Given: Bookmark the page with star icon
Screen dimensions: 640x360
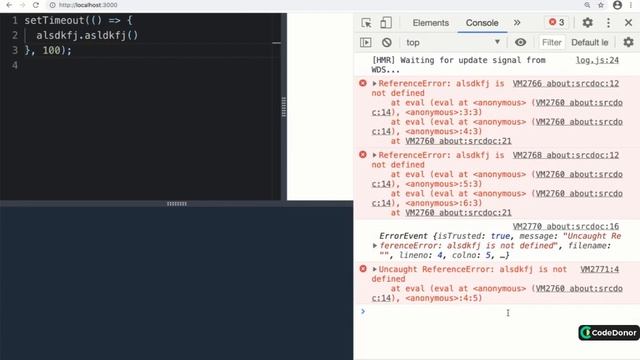Looking at the screenshot, I should click(601, 5).
